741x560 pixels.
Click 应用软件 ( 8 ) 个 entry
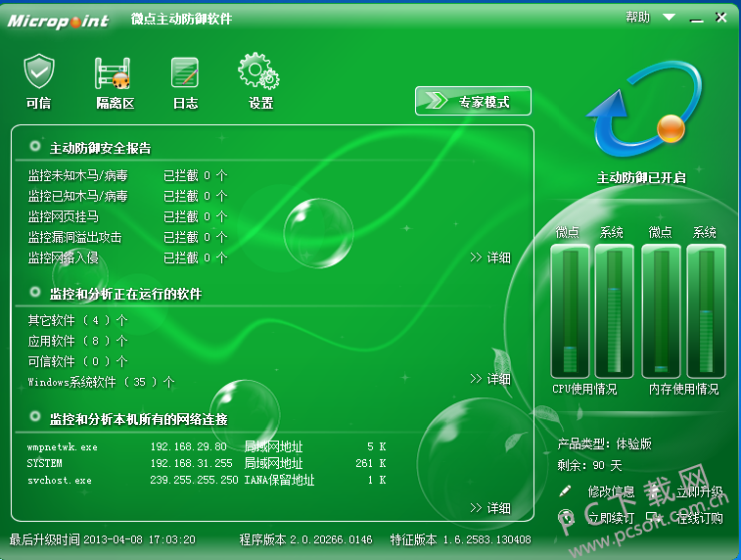tap(77, 341)
